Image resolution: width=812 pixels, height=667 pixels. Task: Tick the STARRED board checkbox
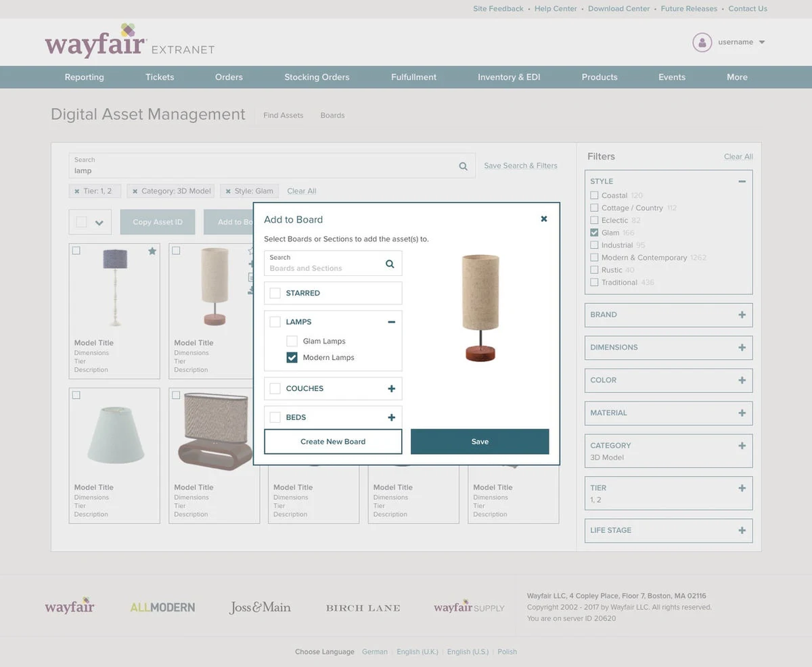point(275,293)
